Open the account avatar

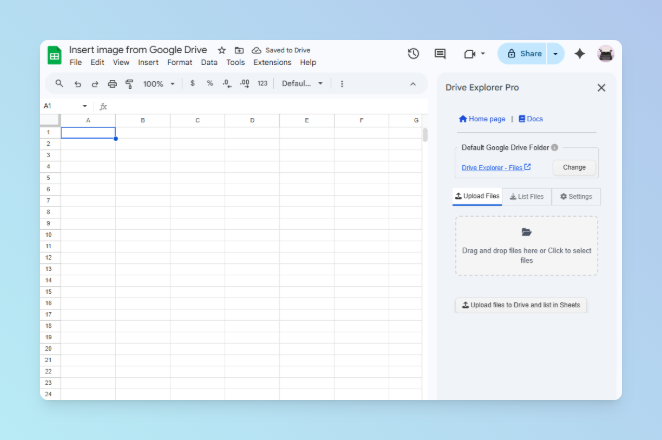(606, 54)
